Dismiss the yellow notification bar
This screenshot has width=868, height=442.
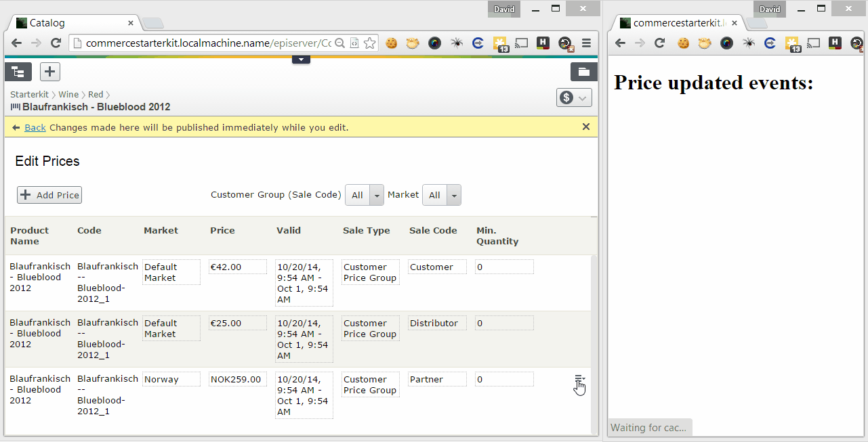click(586, 127)
